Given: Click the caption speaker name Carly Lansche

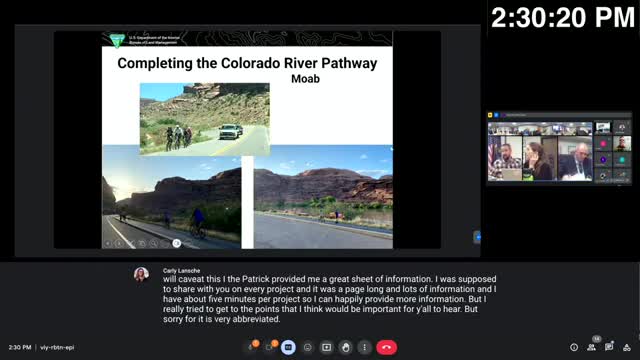Looking at the screenshot, I should pyautogui.click(x=181, y=271).
